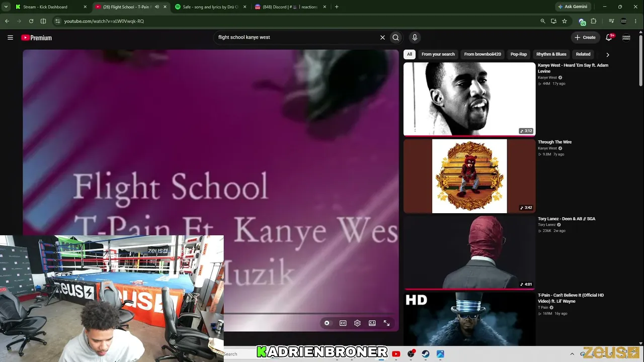Open a new browser tab
Viewport: 644px width, 362px height.
[x=337, y=7]
